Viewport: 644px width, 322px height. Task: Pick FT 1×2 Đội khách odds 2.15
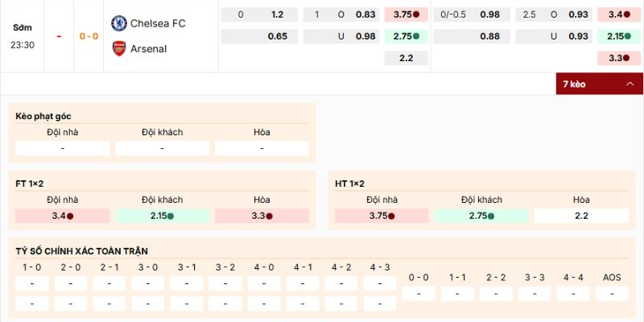point(162,216)
